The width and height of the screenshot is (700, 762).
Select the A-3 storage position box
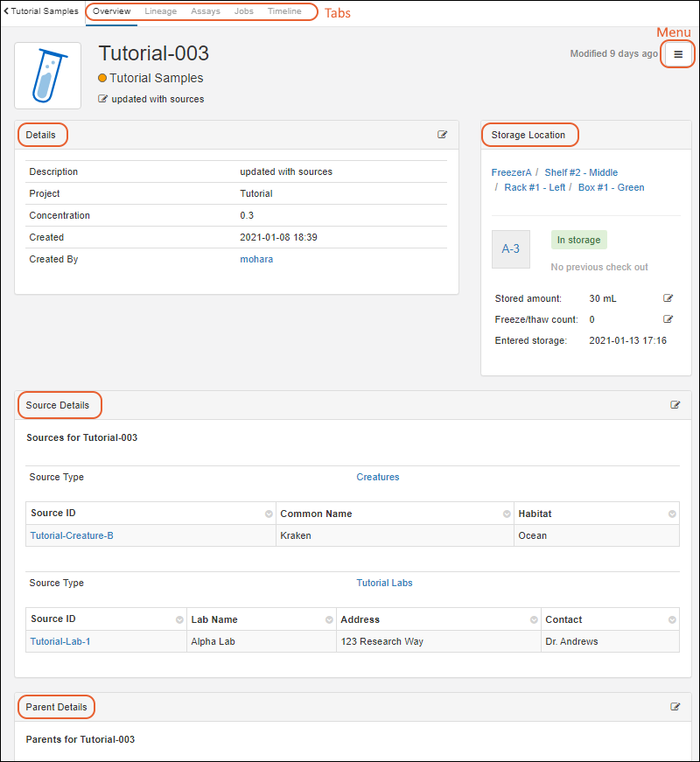[x=510, y=249]
